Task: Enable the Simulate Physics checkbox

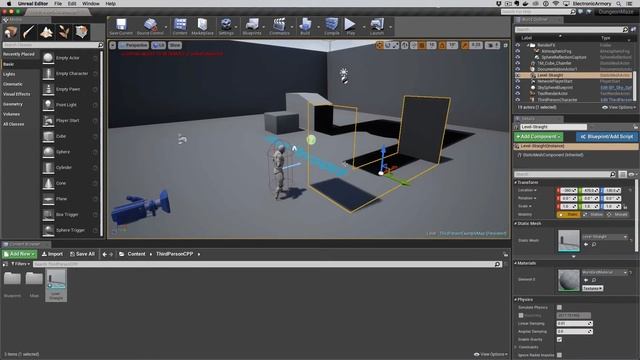Action: [x=559, y=307]
